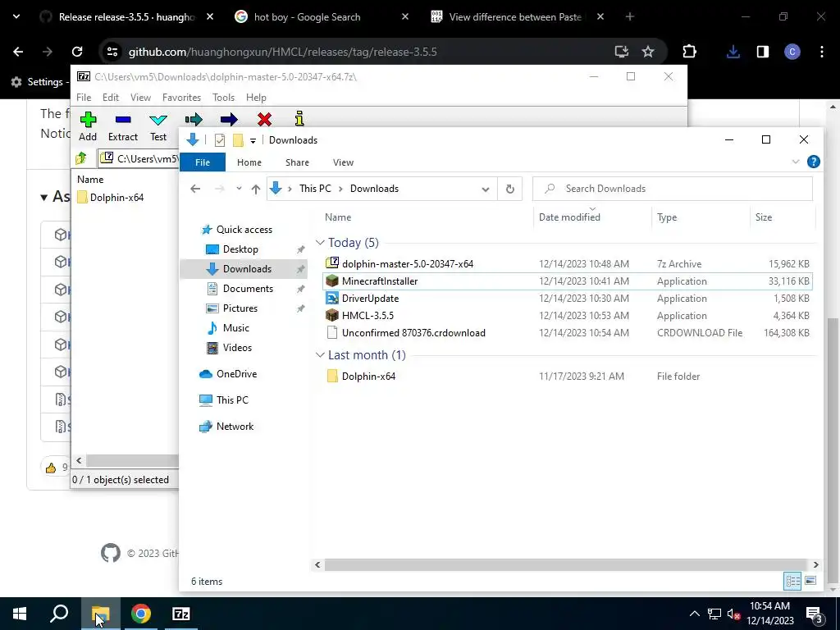
Task: Select HMCL-3.5.5 application file
Action: pos(568,316)
